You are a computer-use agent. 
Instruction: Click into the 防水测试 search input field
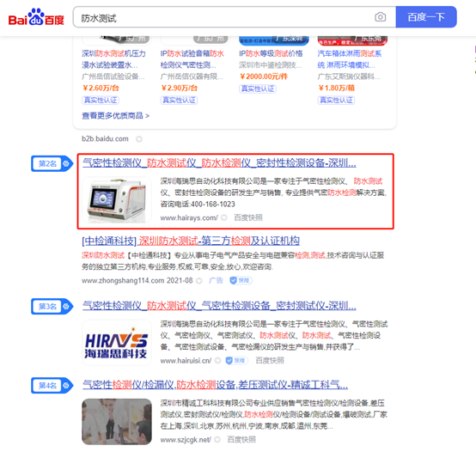tap(223, 17)
